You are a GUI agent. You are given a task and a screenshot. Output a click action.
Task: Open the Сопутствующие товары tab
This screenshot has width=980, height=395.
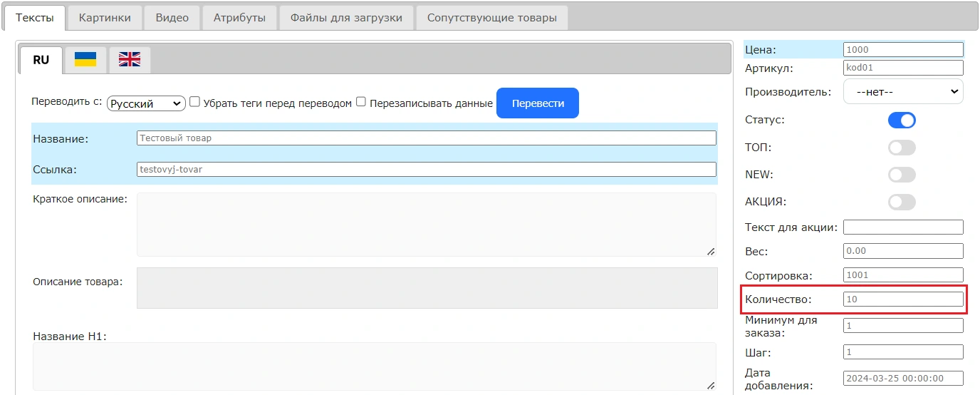click(x=491, y=18)
